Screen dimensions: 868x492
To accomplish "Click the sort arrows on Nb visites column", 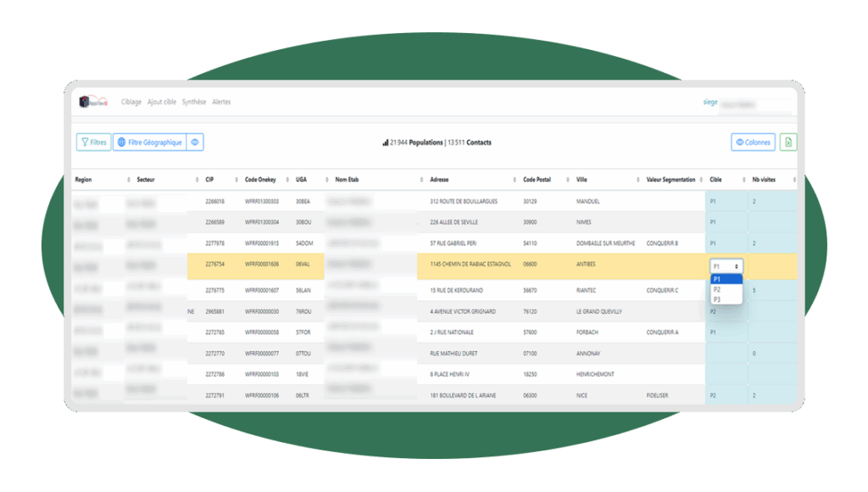I will click(x=793, y=180).
